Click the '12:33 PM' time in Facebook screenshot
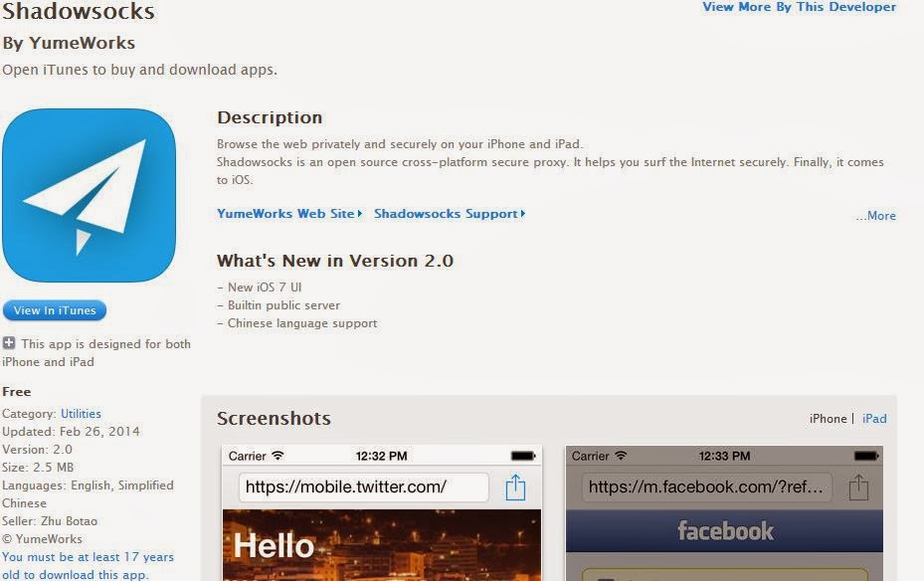The height and width of the screenshot is (581, 924). 724,456
